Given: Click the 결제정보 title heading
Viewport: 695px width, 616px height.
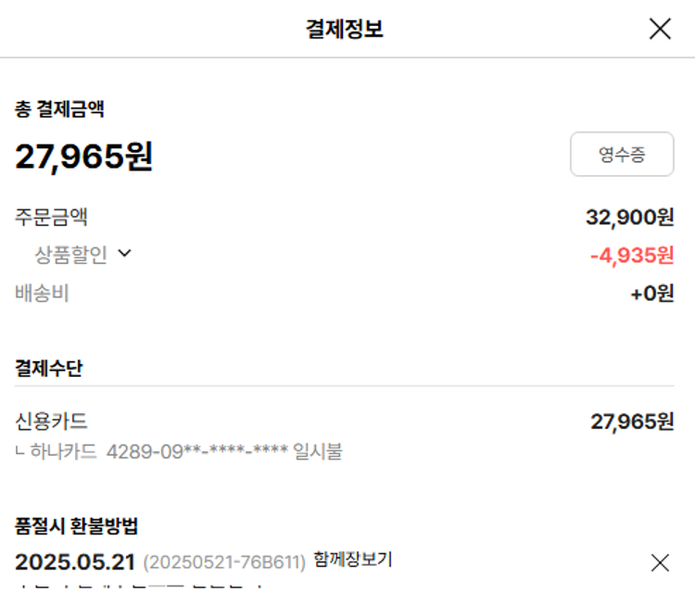Looking at the screenshot, I should tap(345, 30).
